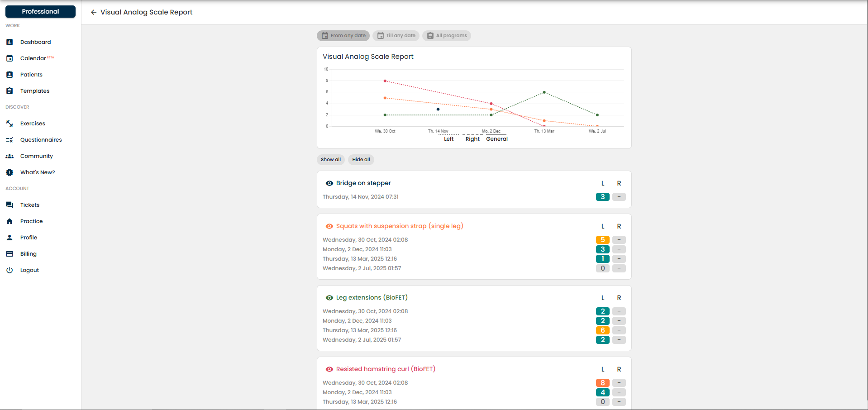Click the orange score 8 badge
Screen dimensions: 868x410
pos(602,383)
